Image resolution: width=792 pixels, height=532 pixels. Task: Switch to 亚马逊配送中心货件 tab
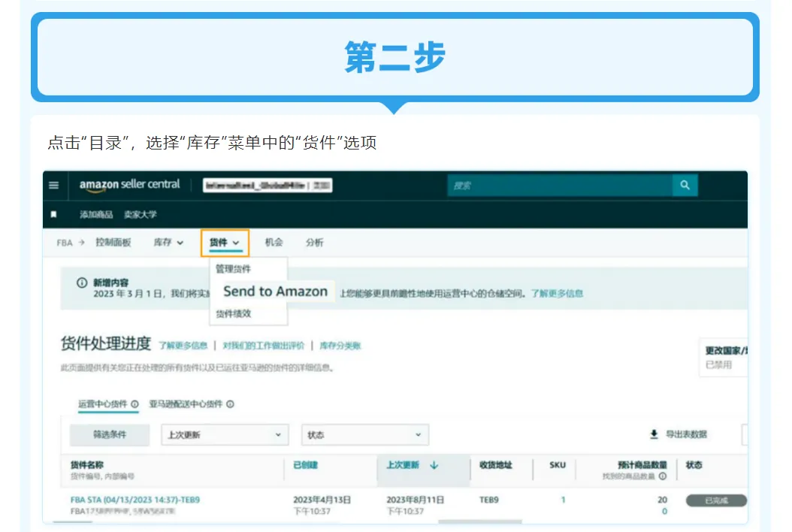point(186,404)
